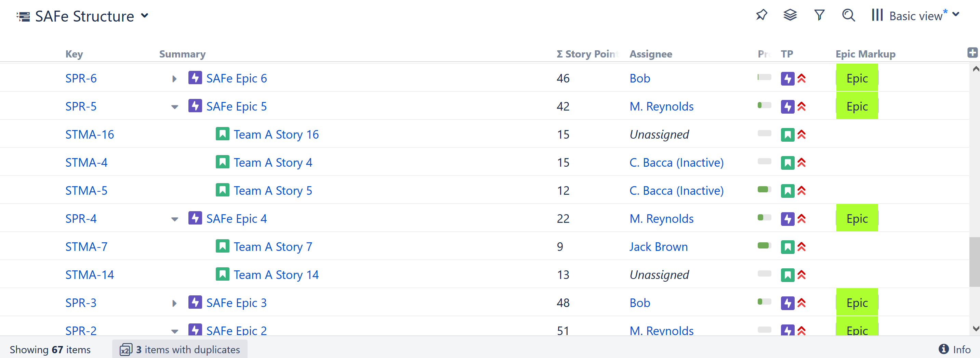Image resolution: width=980 pixels, height=358 pixels.
Task: Click the SAFe Epic 6 lightning icon
Action: tap(195, 78)
